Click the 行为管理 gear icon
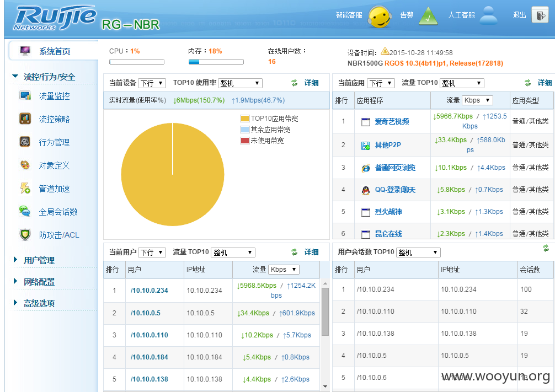 pyautogui.click(x=25, y=142)
